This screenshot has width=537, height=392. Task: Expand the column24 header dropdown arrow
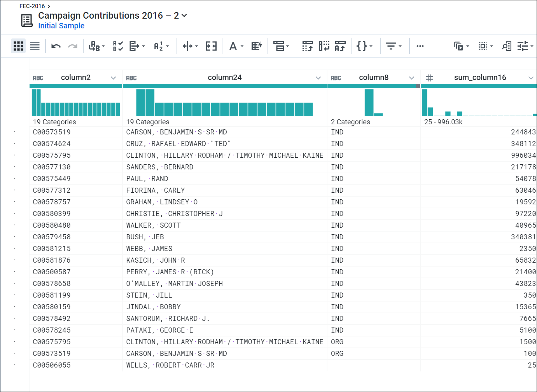[318, 78]
